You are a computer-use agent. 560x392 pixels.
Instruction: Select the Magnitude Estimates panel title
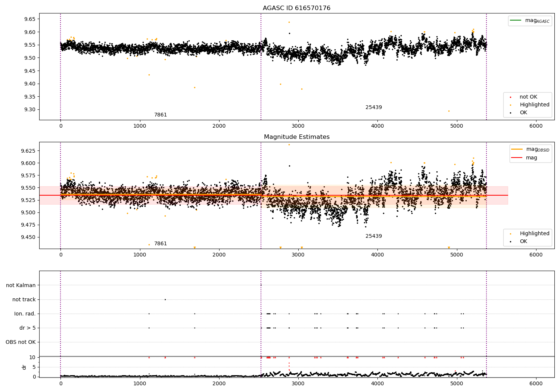(x=296, y=137)
